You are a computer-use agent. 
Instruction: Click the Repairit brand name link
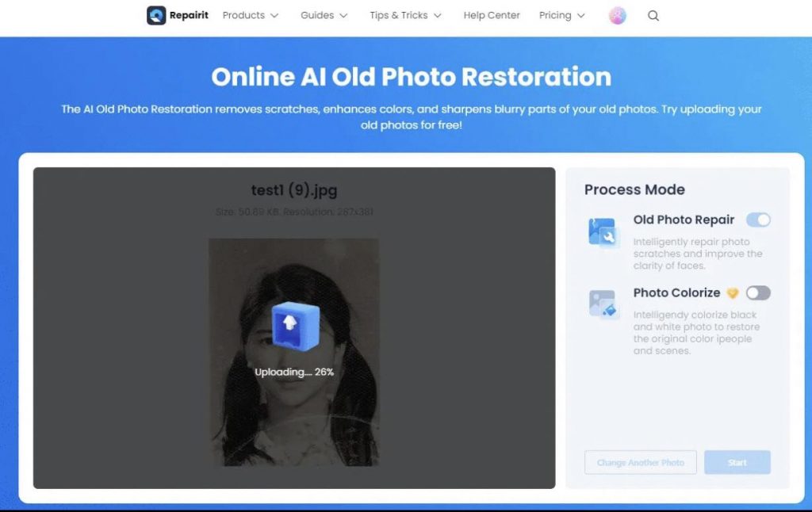point(189,16)
